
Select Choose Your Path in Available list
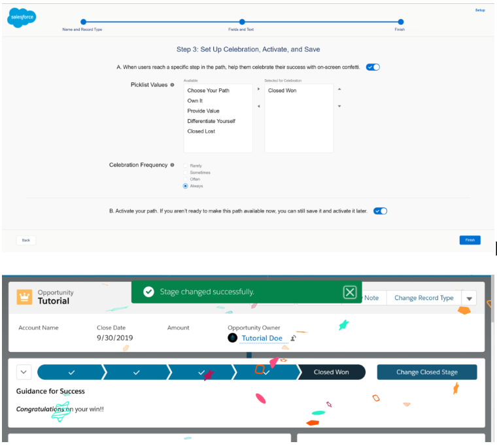208,90
